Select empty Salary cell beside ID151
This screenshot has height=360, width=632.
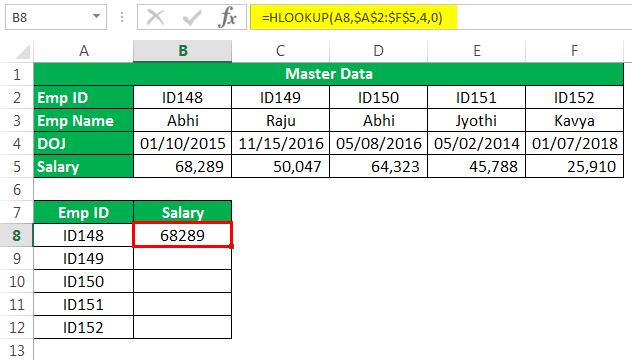(x=183, y=304)
